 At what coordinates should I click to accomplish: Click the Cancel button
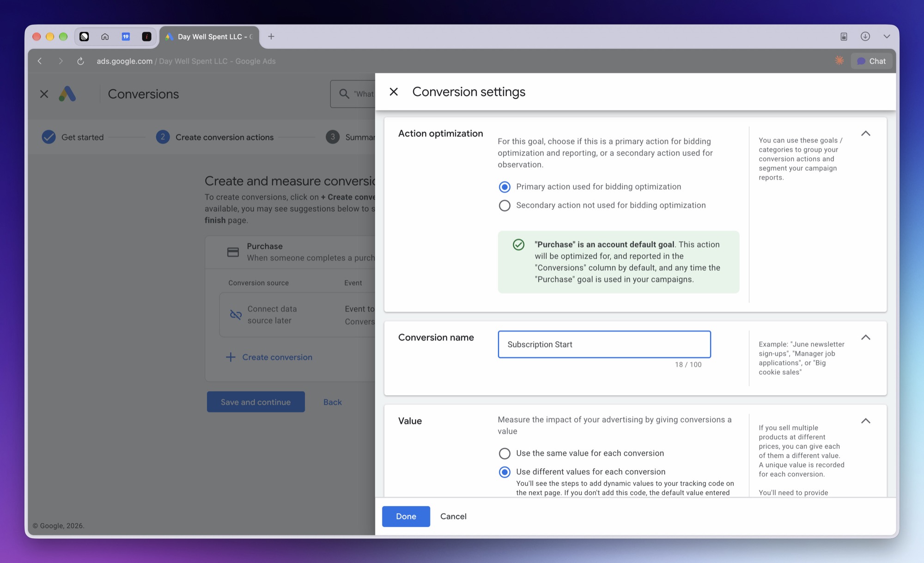(x=453, y=516)
